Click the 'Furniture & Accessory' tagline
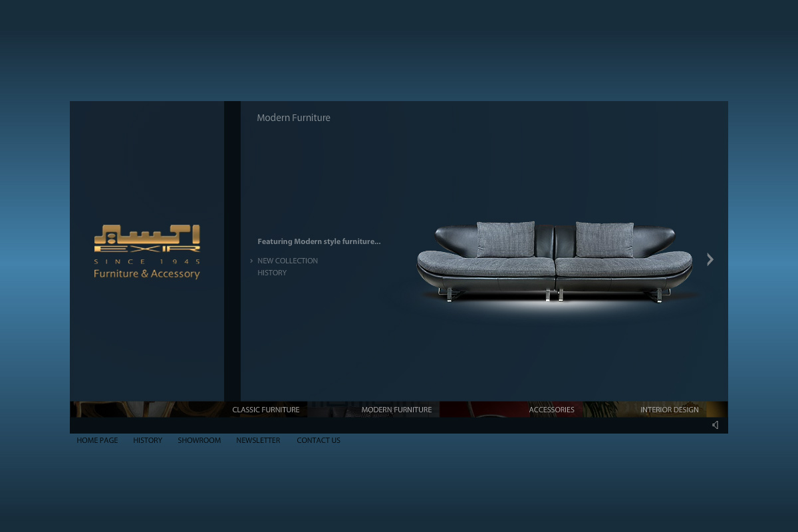The image size is (798, 532). pyautogui.click(x=146, y=274)
